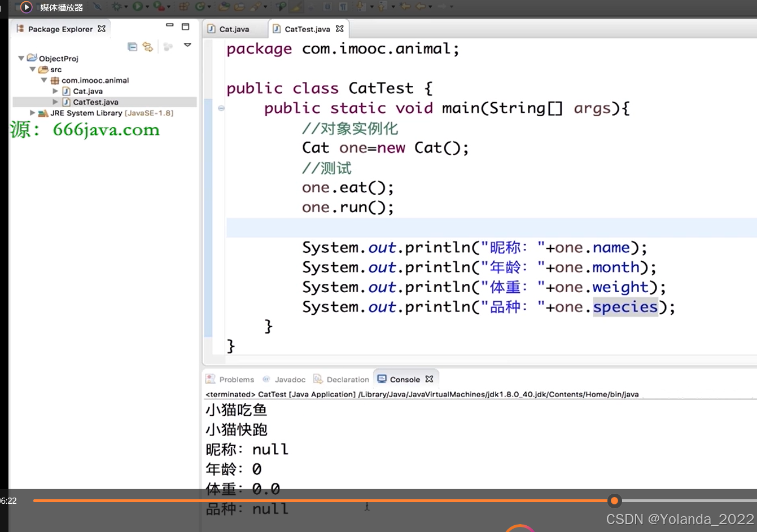Click the highlighted 'species' word in code
The height and width of the screenshot is (532, 757).
(625, 307)
